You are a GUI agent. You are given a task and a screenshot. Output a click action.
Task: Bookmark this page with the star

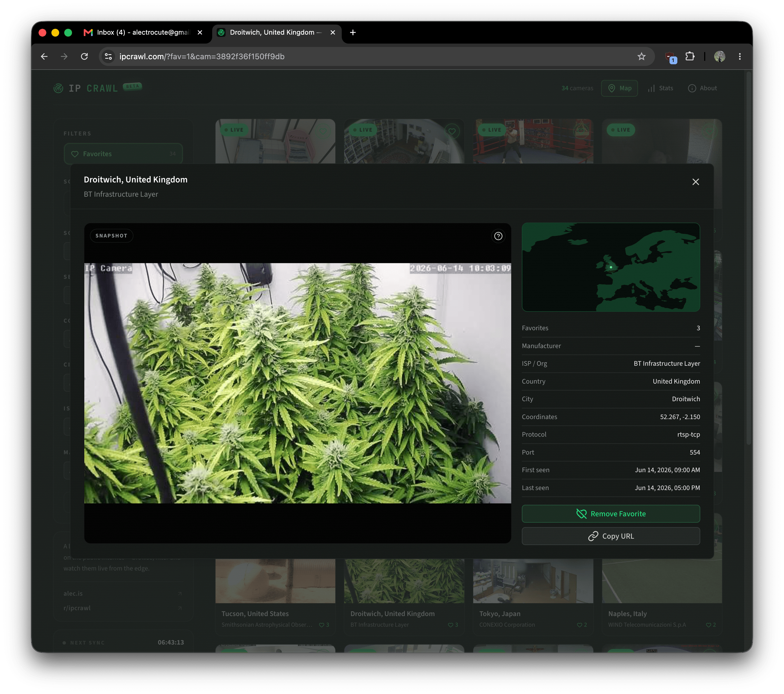[x=641, y=56]
